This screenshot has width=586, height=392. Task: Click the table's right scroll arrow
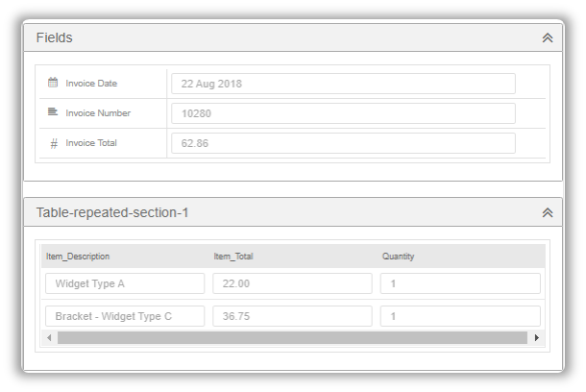pyautogui.click(x=537, y=338)
